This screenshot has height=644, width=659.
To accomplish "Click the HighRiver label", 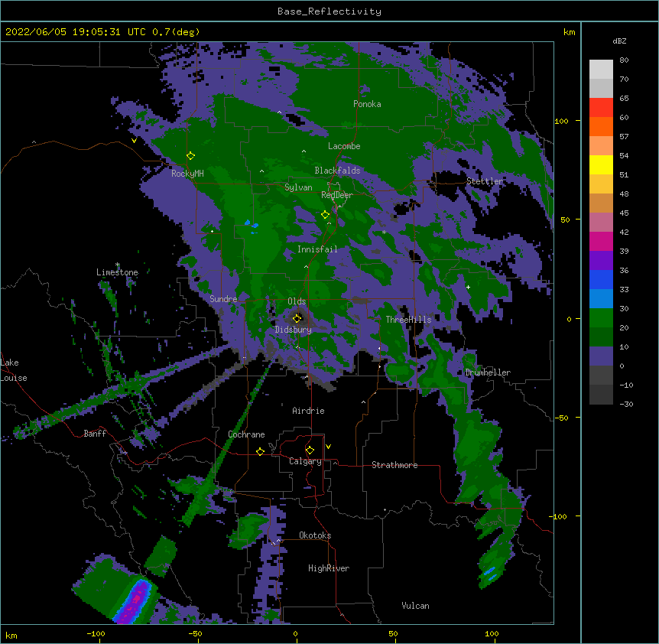I will coord(329,568).
